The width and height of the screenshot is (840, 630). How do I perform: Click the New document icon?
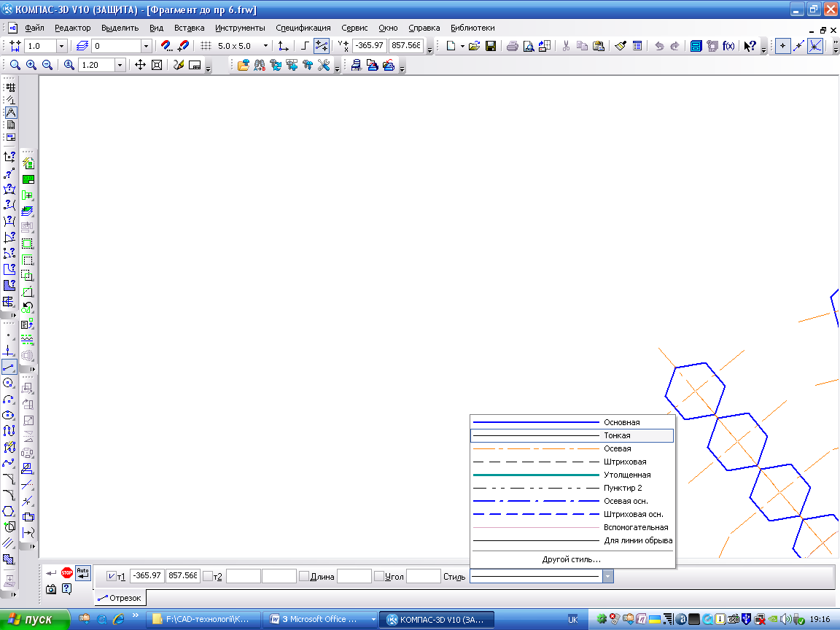click(451, 46)
